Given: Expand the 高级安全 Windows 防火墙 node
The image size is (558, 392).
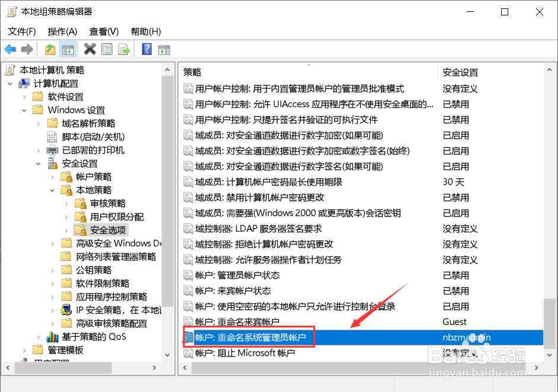Looking at the screenshot, I should point(52,243).
